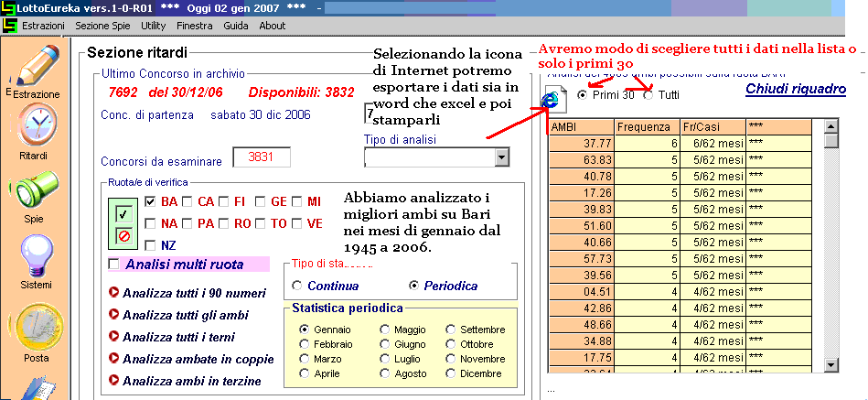This screenshot has width=868, height=400.
Task: Click red deselect-all wheels icon
Action: click(123, 236)
